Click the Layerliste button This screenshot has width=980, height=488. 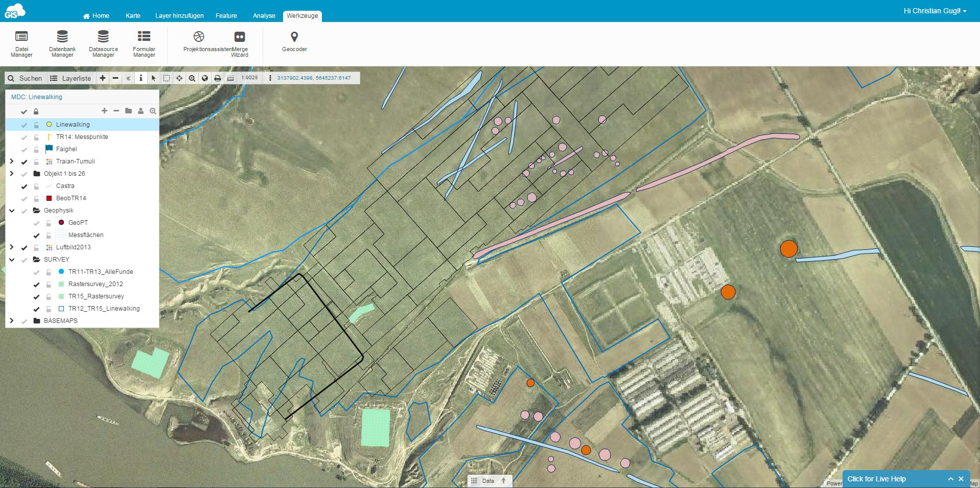[x=71, y=78]
